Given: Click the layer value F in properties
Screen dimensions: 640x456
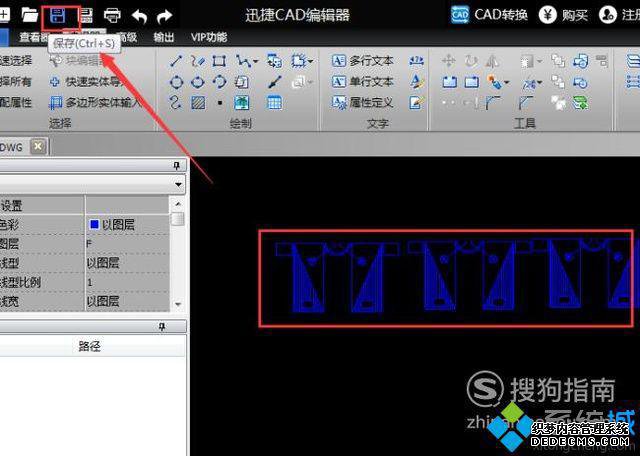Looking at the screenshot, I should (89, 244).
